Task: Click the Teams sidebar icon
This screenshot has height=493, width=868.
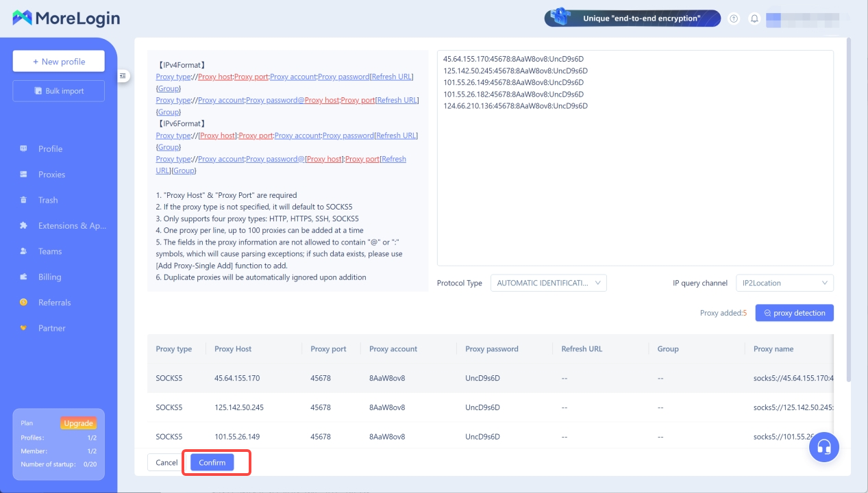Action: click(24, 251)
